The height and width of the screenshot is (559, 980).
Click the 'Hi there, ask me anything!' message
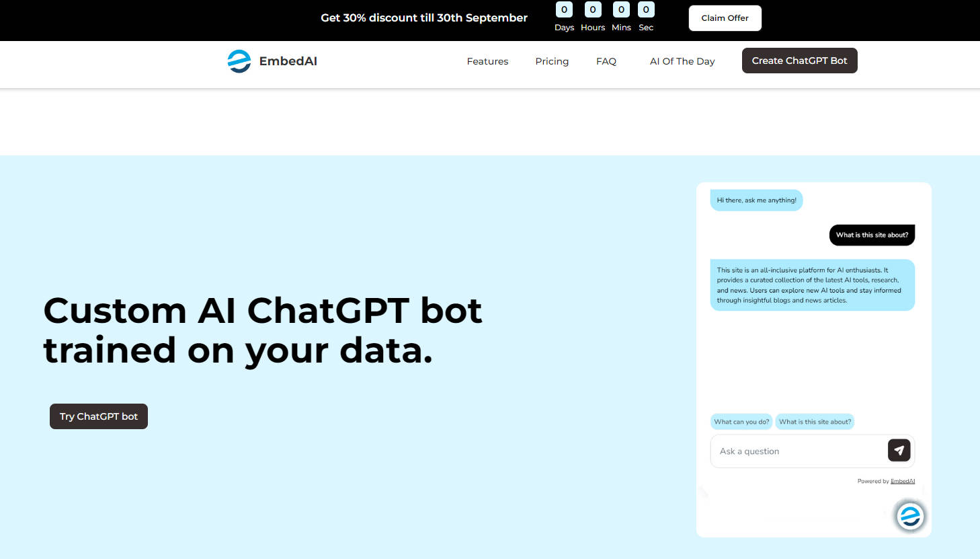[x=756, y=200]
